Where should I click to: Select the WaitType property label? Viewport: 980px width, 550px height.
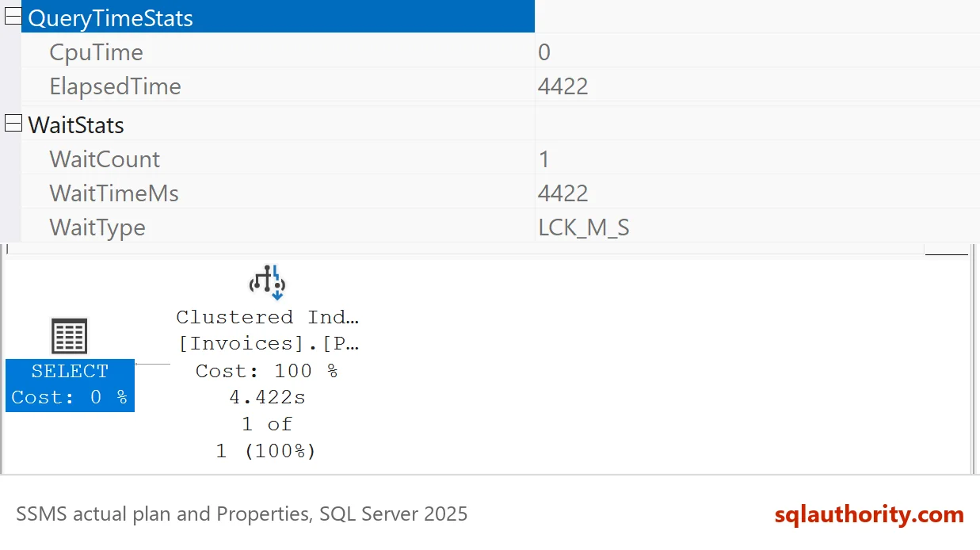pos(97,227)
